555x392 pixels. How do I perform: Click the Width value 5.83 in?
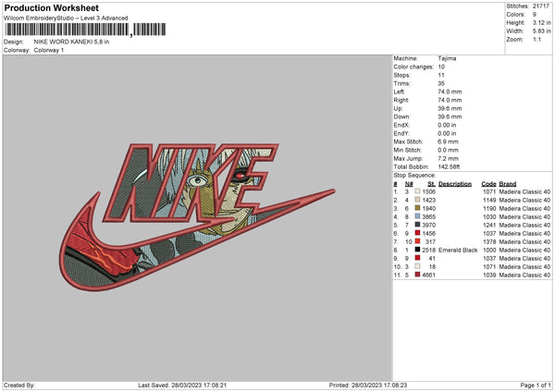click(541, 31)
